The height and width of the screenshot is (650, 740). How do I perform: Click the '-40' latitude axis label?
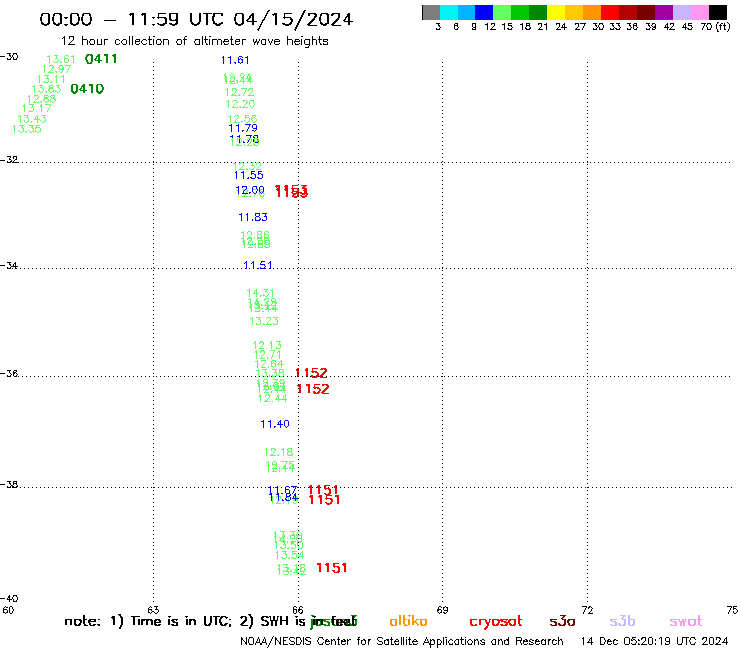pyautogui.click(x=9, y=599)
